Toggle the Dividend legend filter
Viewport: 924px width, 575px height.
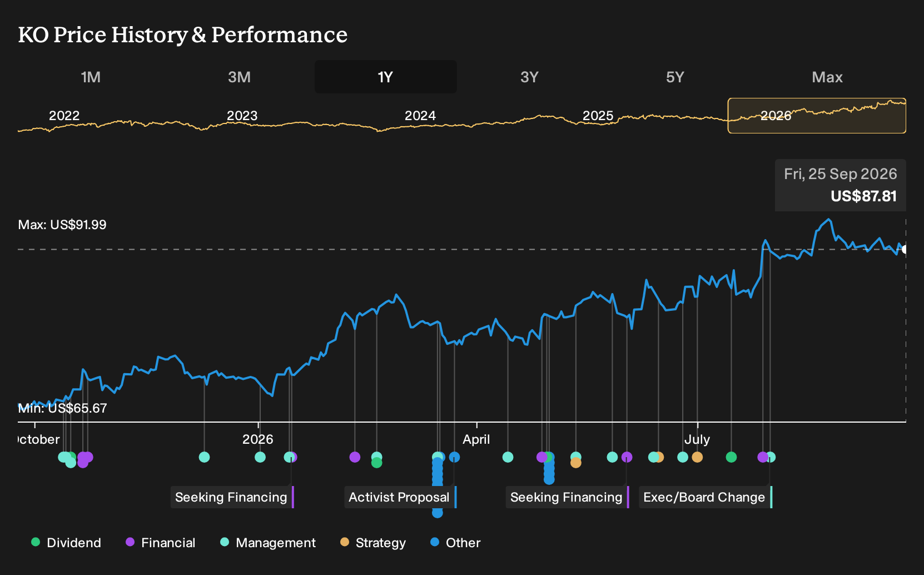click(x=66, y=543)
